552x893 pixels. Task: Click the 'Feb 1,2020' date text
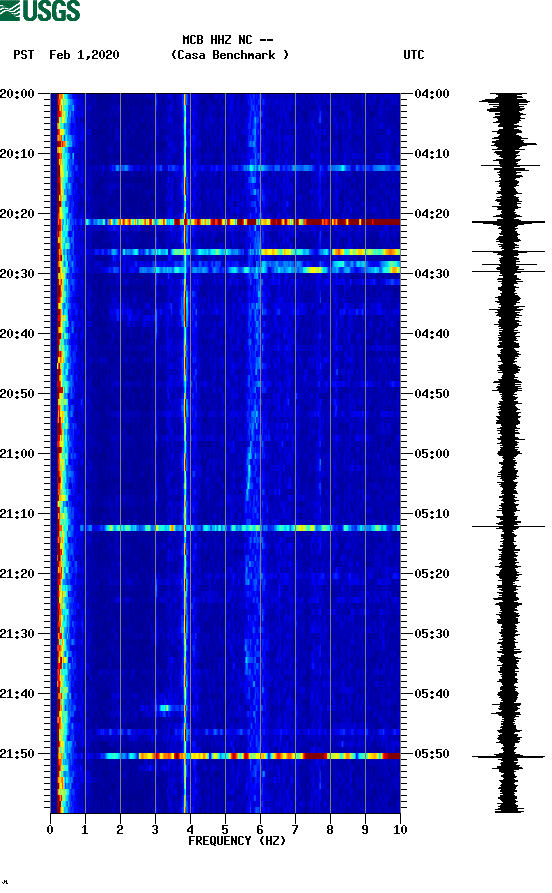(84, 55)
